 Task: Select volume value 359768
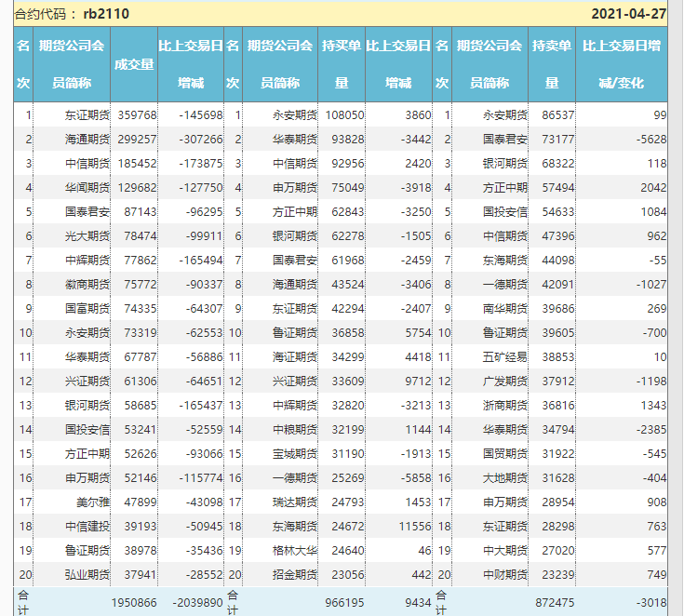coord(137,115)
